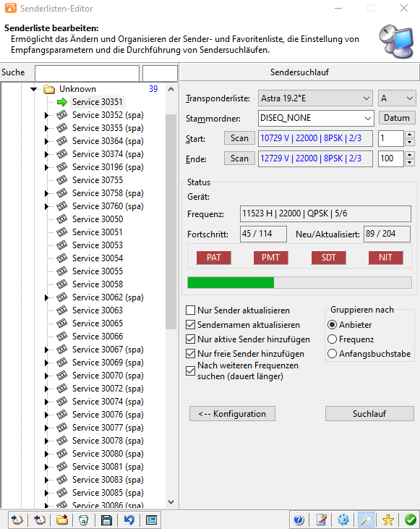Open the satellite position A dropdown
420x529 pixels.
pos(397,98)
